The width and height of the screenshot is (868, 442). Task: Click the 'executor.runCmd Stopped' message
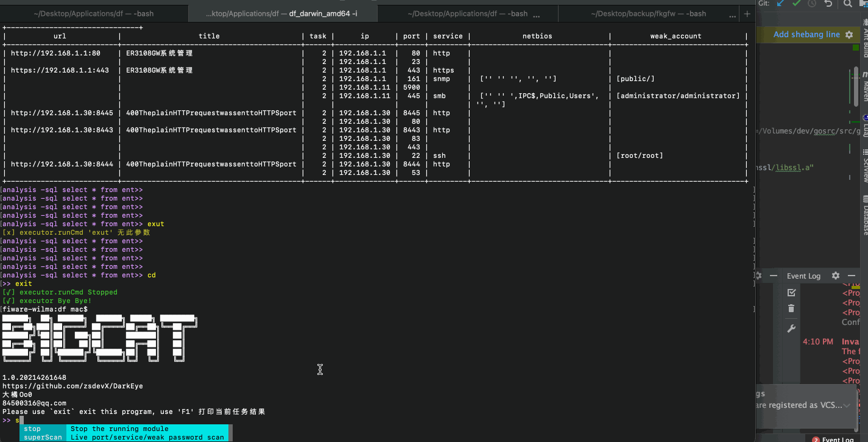pos(68,292)
